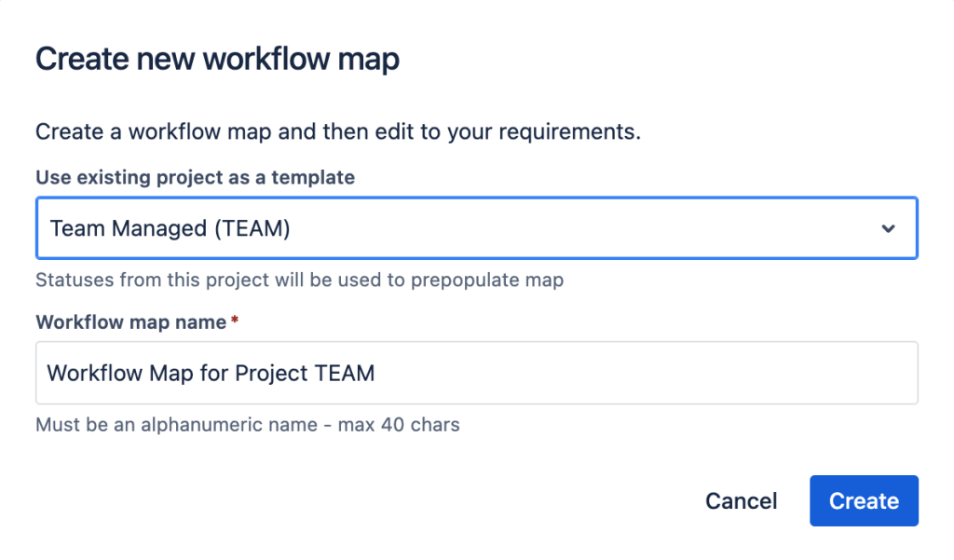Click the blue Create button

tap(864, 501)
